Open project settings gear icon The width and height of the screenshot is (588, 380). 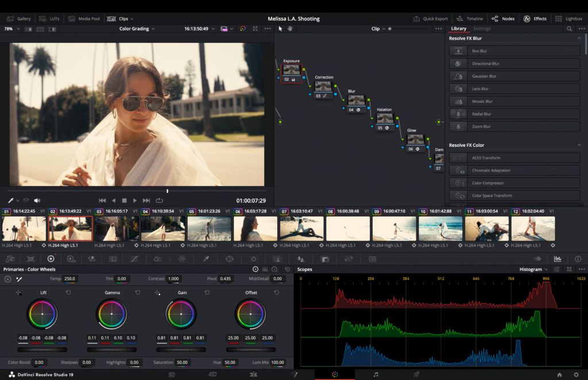pos(576,374)
